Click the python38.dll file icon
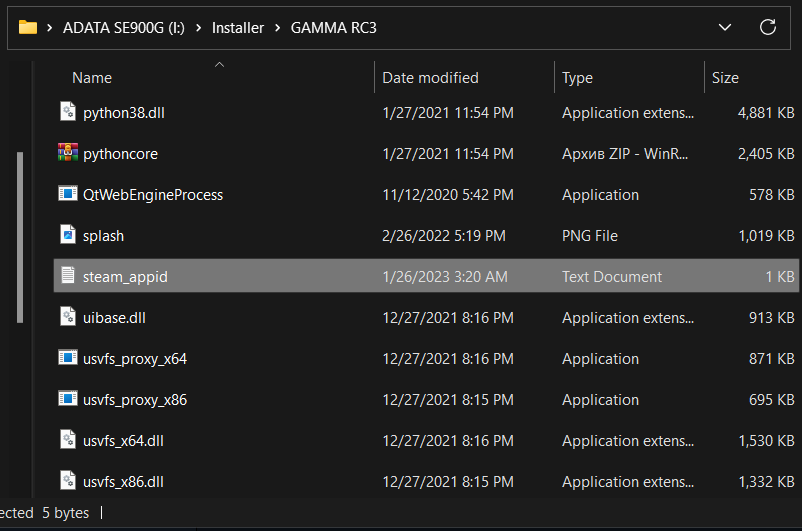Image resolution: width=802 pixels, height=531 pixels. tap(67, 113)
